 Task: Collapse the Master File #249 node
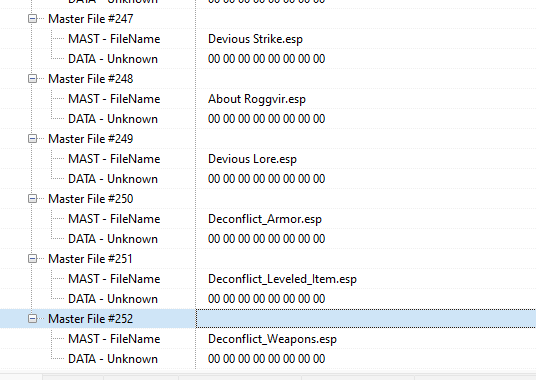(x=32, y=139)
